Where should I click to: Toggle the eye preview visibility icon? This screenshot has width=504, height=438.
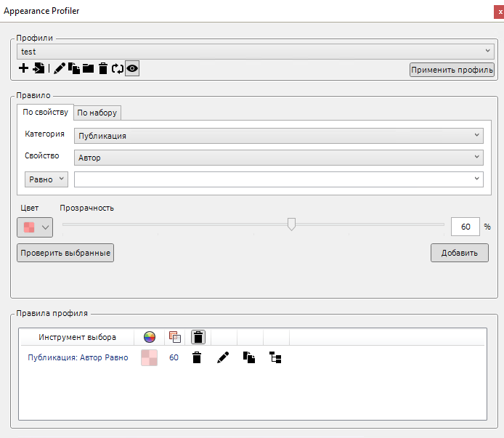(x=132, y=69)
